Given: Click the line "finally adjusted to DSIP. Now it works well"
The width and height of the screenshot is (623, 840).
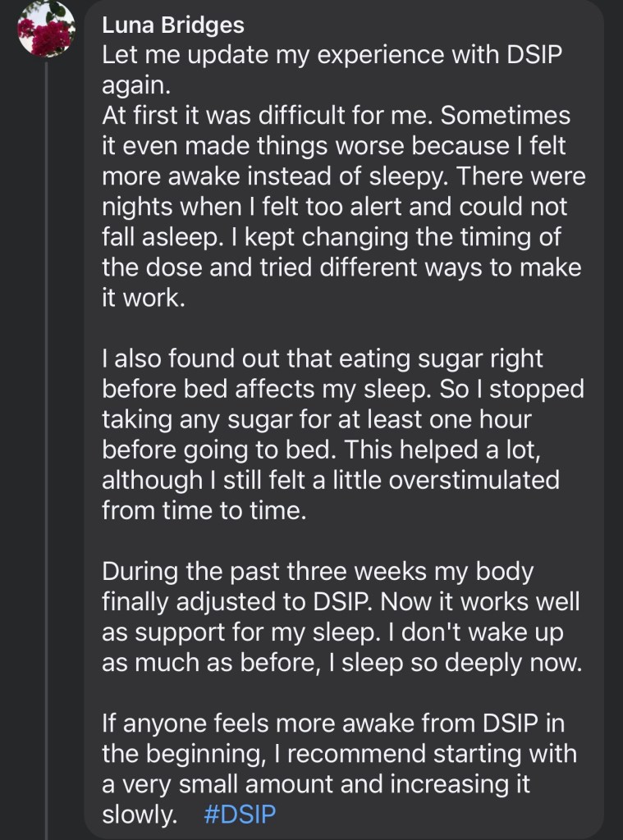Looking at the screenshot, I should click(x=341, y=601).
